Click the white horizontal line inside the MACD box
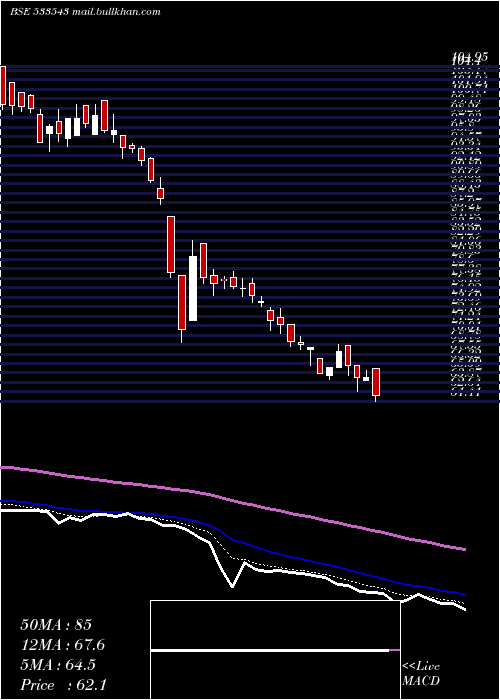Screen dimensions: 500x700 [x=270, y=650]
